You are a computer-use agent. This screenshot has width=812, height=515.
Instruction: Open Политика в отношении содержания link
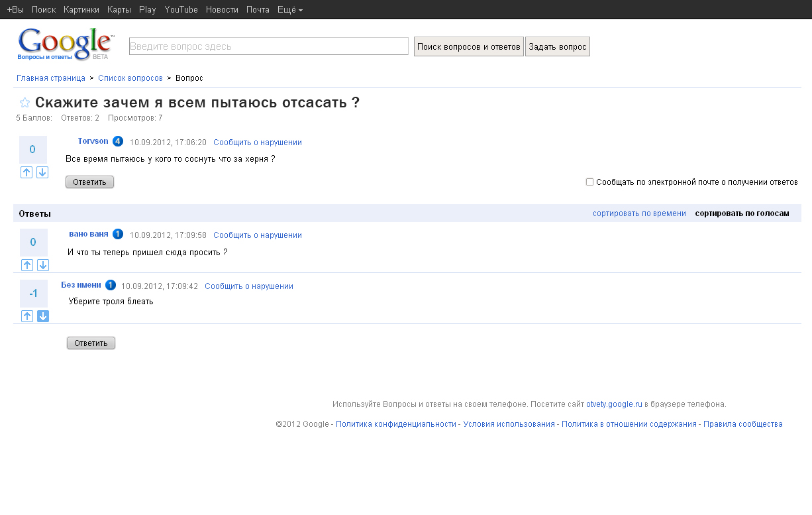pyautogui.click(x=629, y=424)
